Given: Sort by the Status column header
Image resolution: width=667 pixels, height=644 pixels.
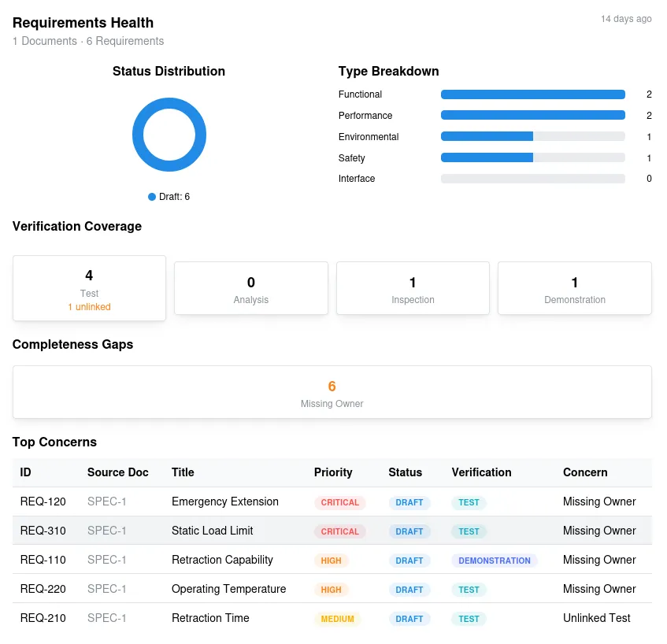Looking at the screenshot, I should [x=405, y=472].
